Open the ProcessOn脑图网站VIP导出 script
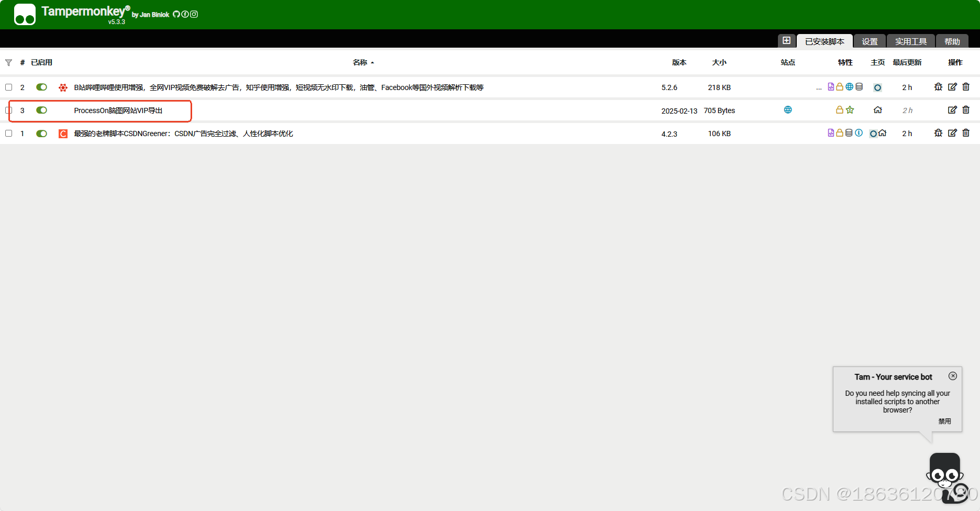This screenshot has width=980, height=511. [118, 110]
